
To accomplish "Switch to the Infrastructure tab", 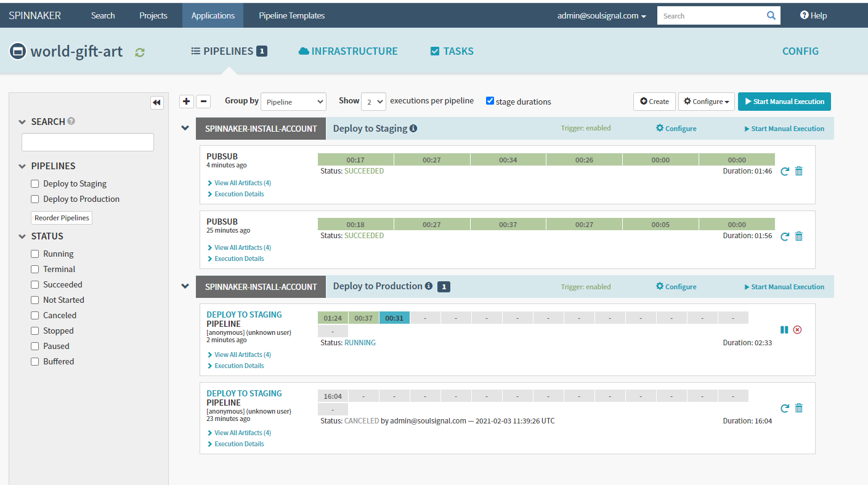I will [348, 51].
